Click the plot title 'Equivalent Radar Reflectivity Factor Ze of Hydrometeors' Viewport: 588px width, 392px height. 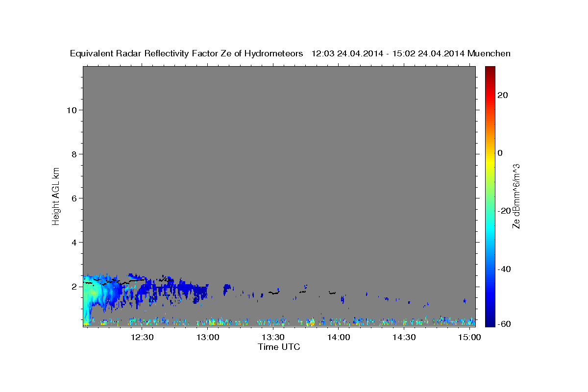(187, 54)
